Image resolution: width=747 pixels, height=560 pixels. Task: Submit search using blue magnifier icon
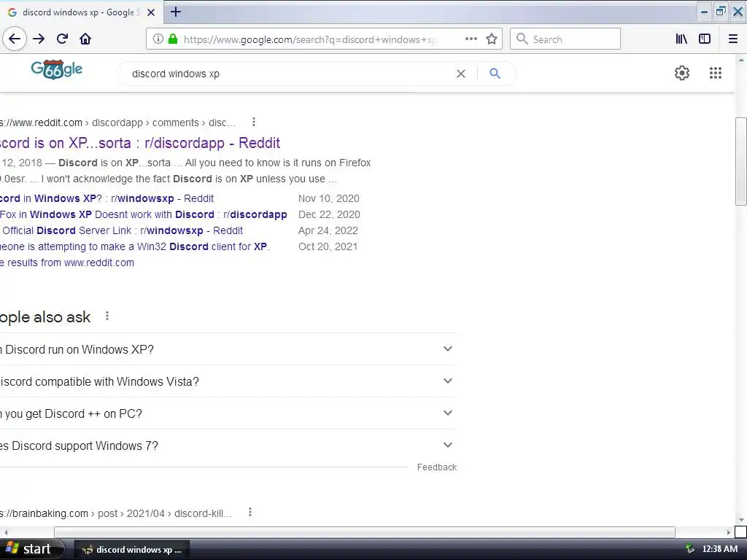pos(495,74)
